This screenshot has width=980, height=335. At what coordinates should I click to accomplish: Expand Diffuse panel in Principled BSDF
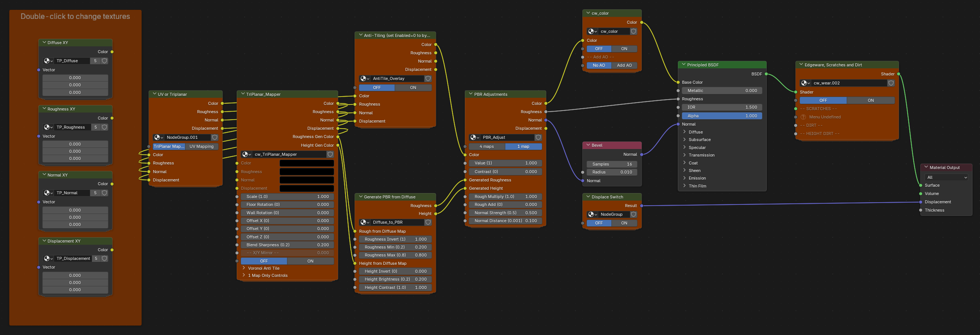[x=684, y=132]
